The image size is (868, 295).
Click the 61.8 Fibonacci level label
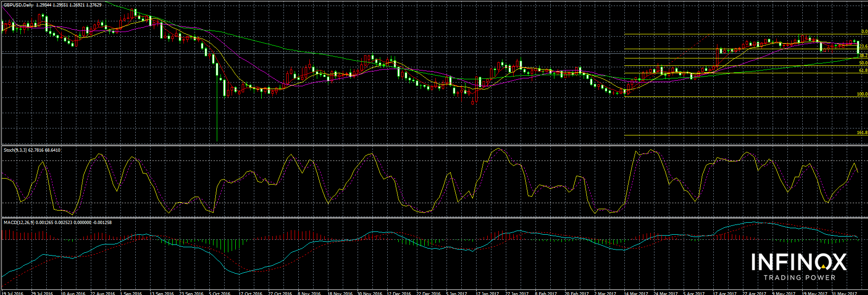coord(862,71)
